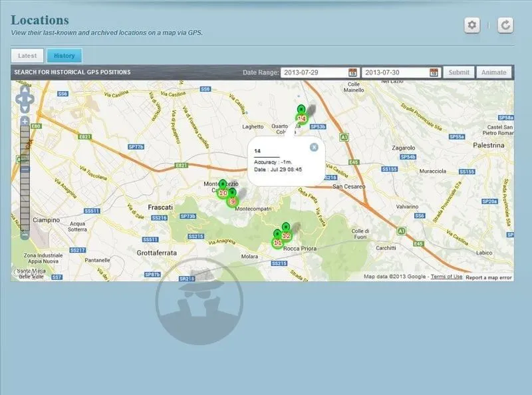Zoom in with the plus button

25,121
